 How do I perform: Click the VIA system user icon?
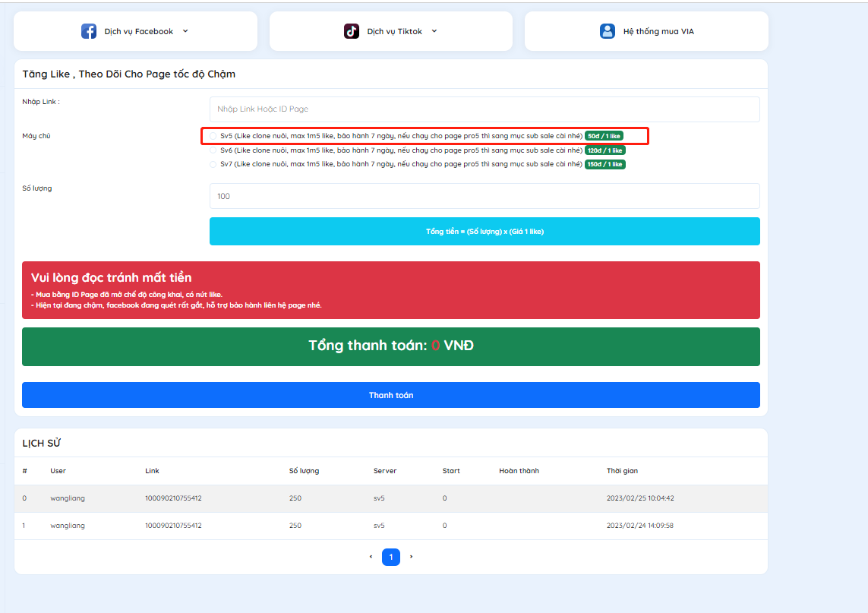pos(608,31)
